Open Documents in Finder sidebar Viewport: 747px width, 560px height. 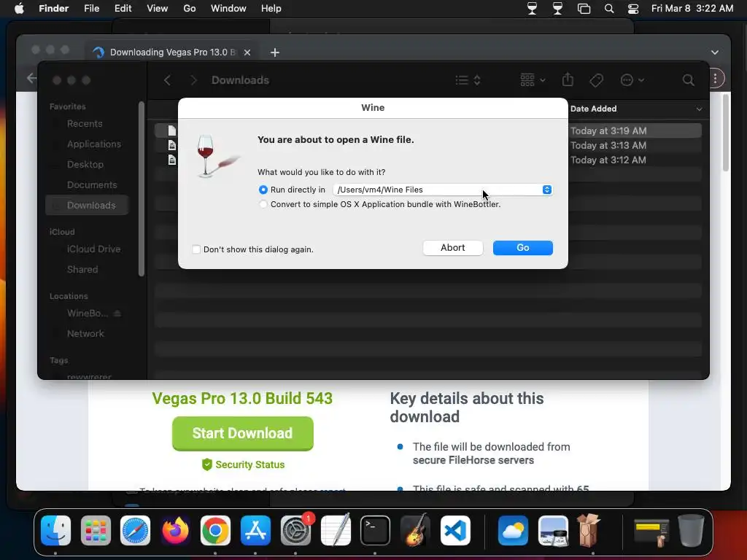pos(92,184)
